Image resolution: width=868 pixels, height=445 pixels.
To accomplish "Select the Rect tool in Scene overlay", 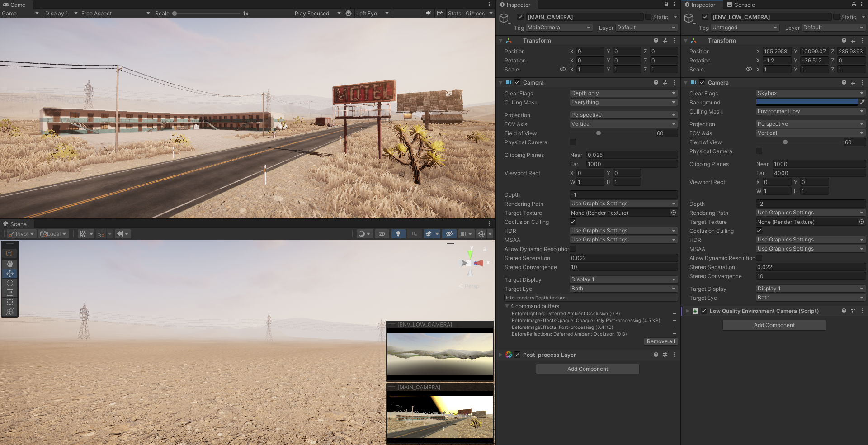I will tap(9, 302).
